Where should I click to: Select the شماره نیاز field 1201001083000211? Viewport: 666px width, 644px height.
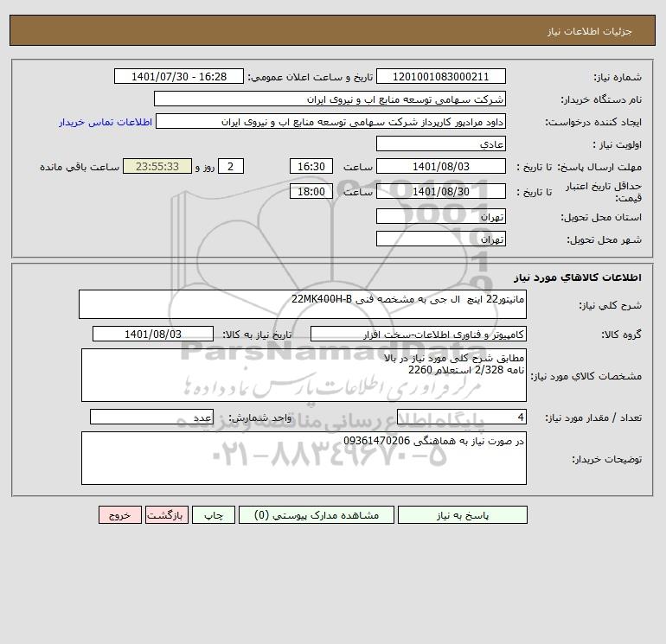click(441, 76)
